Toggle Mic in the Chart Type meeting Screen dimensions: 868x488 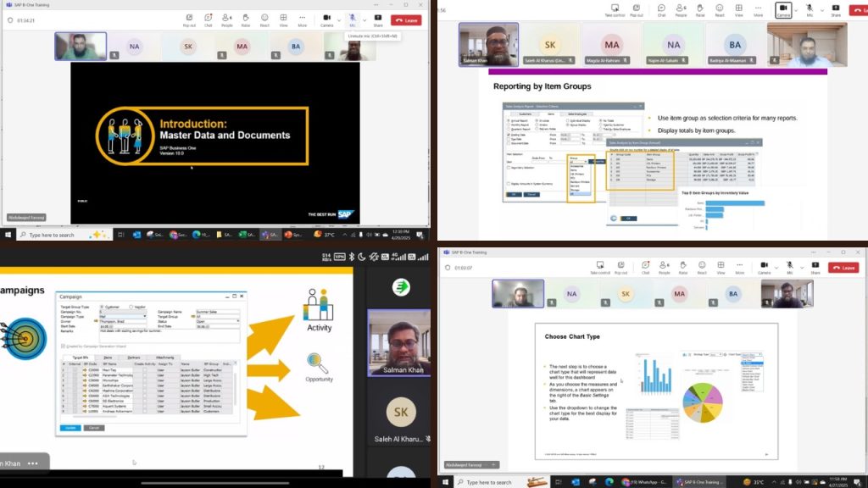point(790,268)
